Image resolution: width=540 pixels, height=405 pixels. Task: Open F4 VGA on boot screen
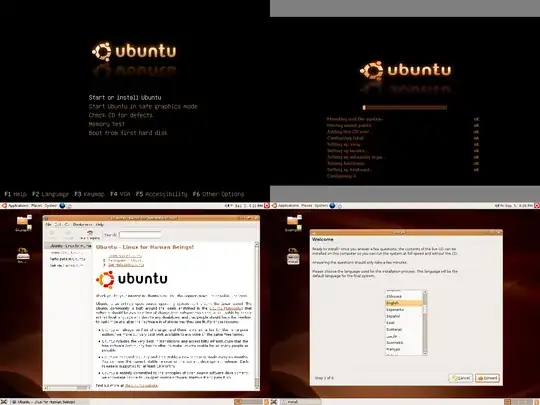click(x=120, y=194)
